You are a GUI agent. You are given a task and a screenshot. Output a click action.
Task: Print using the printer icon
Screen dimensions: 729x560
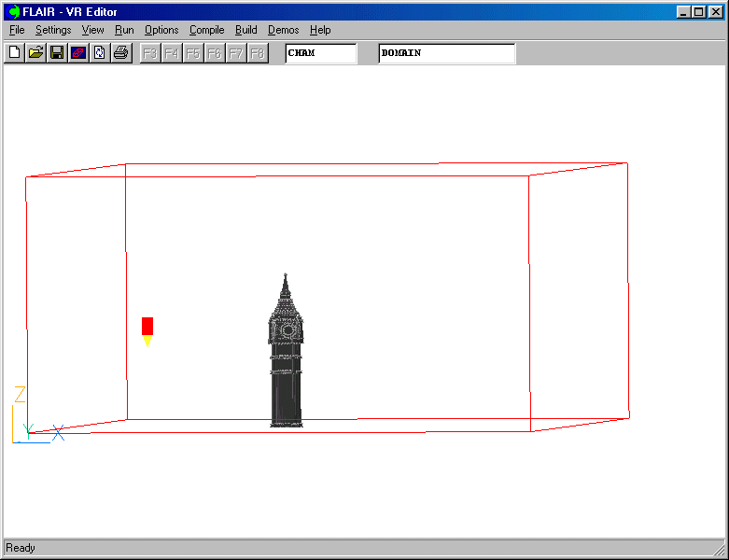tap(120, 53)
